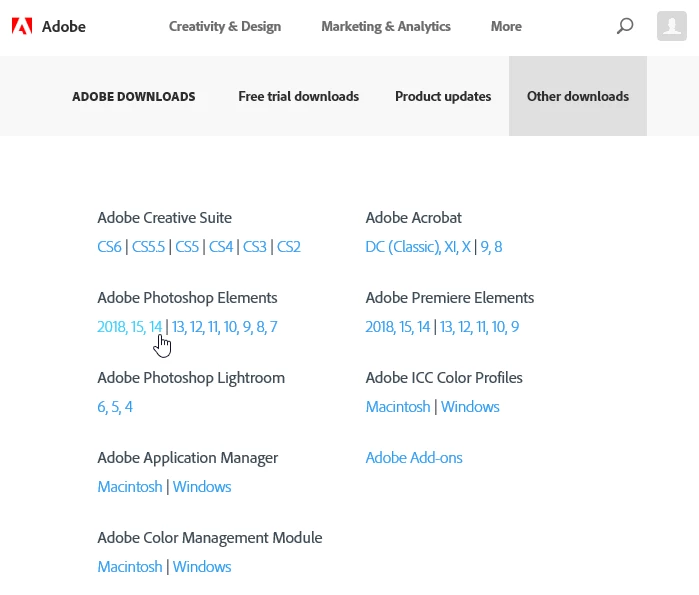Open Creative Suite CS2 download link
This screenshot has width=699, height=595.
[289, 247]
